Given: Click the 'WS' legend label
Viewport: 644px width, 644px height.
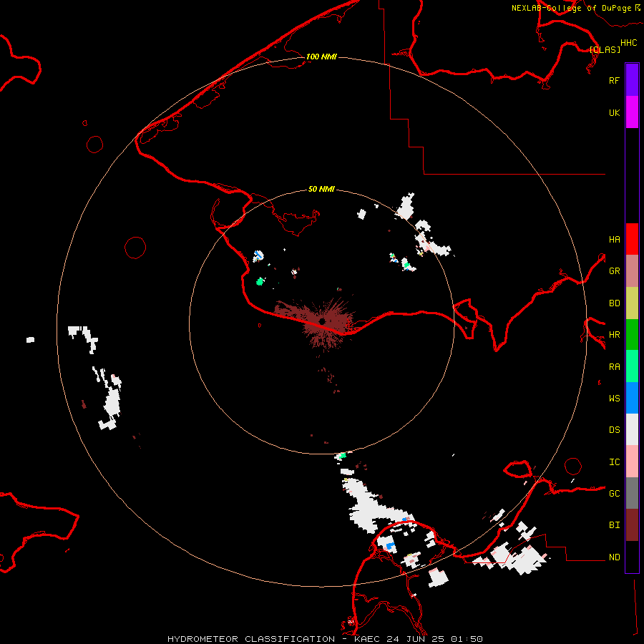Looking at the screenshot, I should point(614,399).
